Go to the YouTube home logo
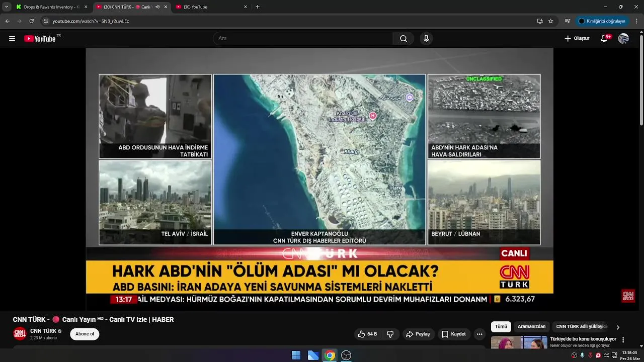Viewport: 644px width, 362px height. click(40, 39)
